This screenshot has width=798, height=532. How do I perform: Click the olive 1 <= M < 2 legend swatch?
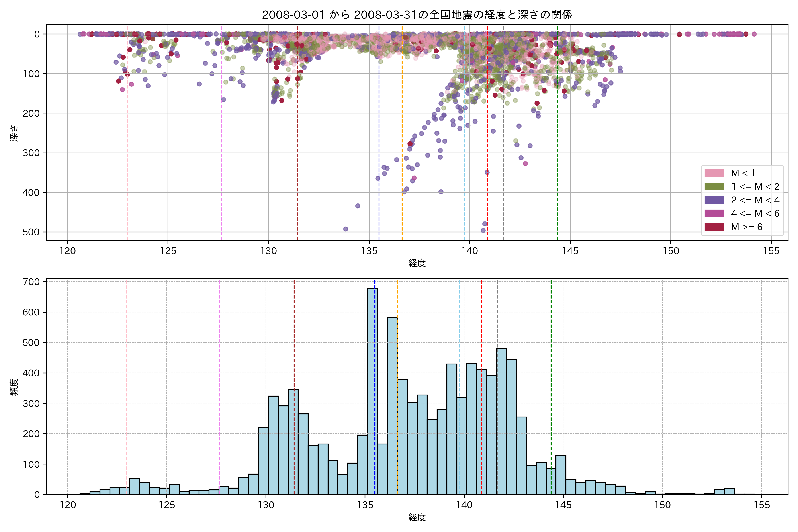coord(714,187)
